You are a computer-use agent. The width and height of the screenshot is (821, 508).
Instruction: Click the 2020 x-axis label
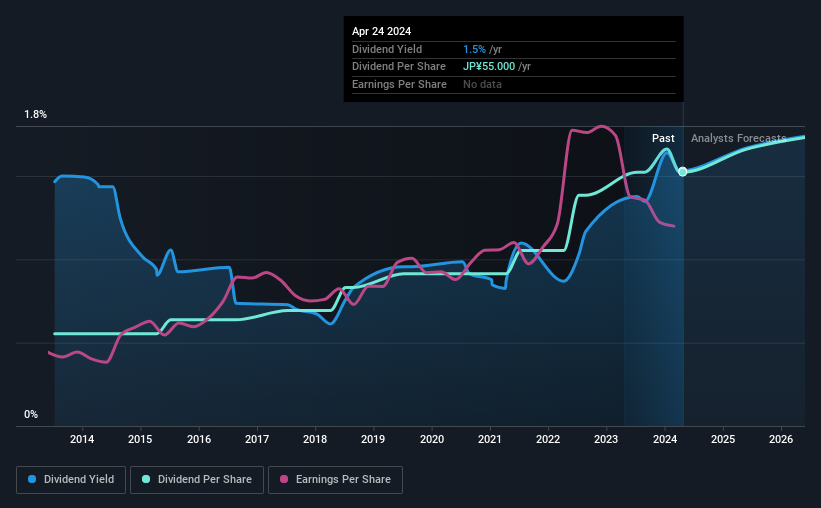pos(432,439)
